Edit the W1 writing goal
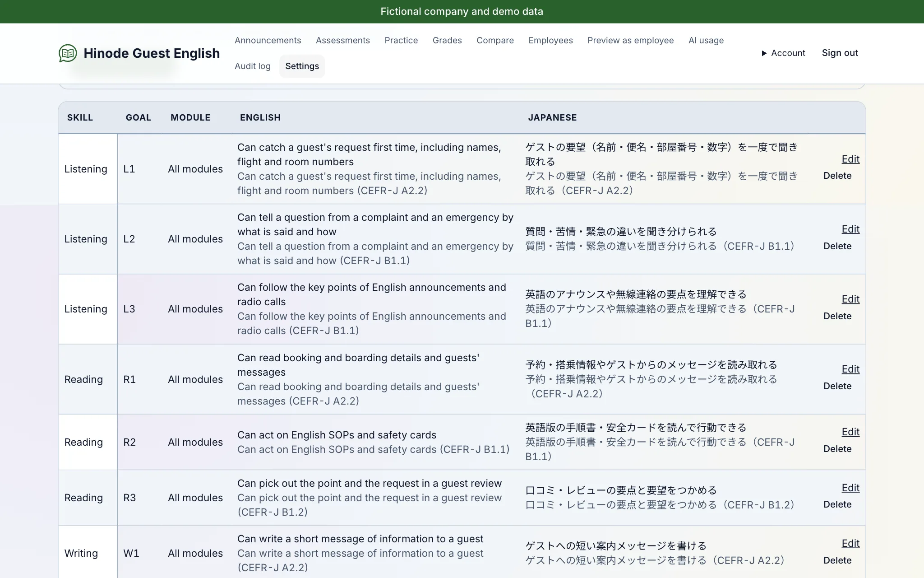Viewport: 924px width, 578px height. tap(850, 543)
